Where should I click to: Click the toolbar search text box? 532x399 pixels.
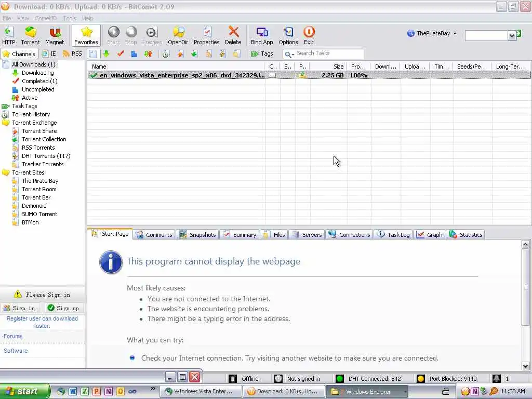(x=486, y=35)
